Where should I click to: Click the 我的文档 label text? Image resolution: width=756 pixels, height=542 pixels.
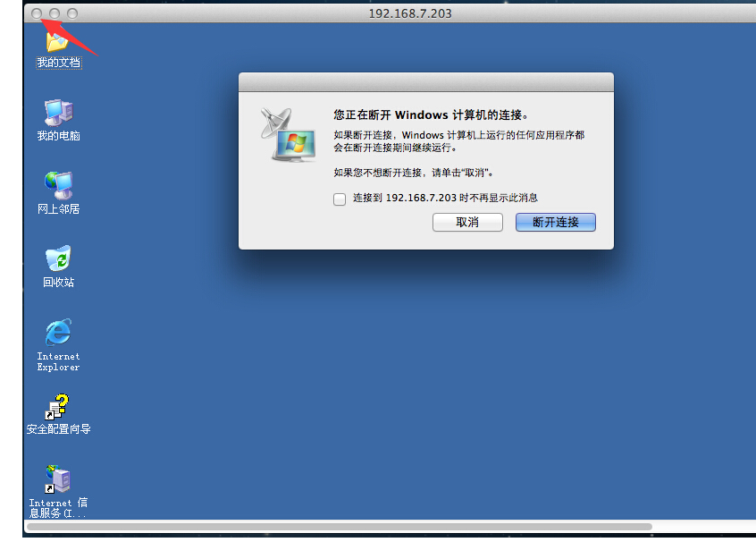[x=59, y=63]
